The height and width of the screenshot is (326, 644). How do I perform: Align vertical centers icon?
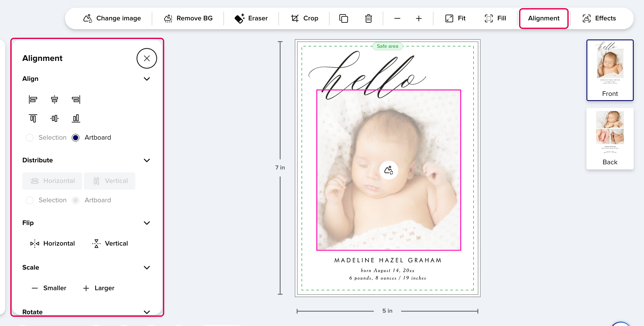(54, 118)
